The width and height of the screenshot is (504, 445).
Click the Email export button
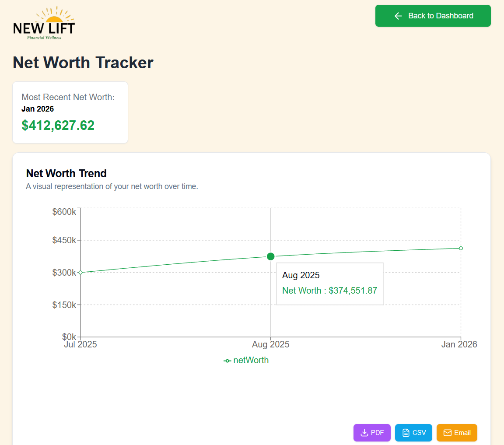point(457,432)
